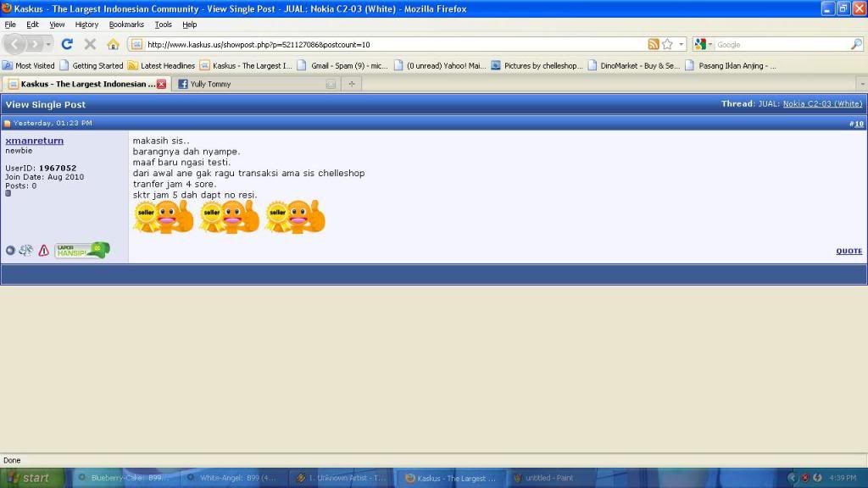Click the search magnifier icon
Screen dimensions: 868x488
pos(856,44)
